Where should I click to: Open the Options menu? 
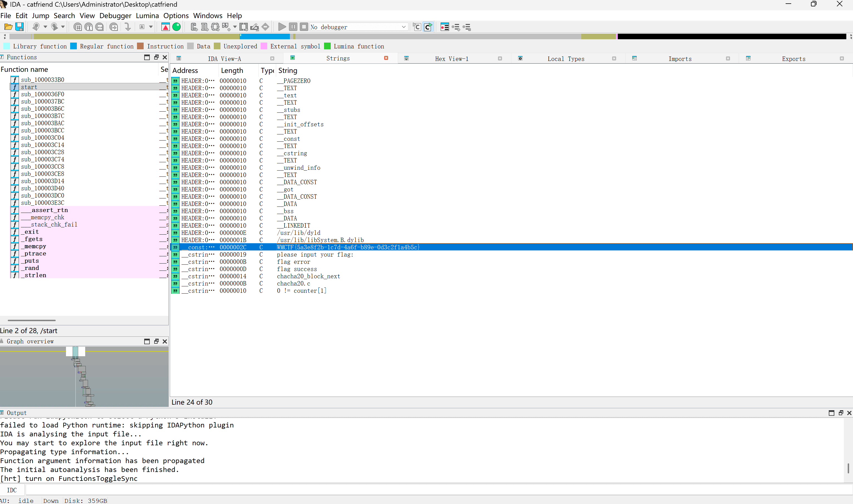(x=176, y=16)
